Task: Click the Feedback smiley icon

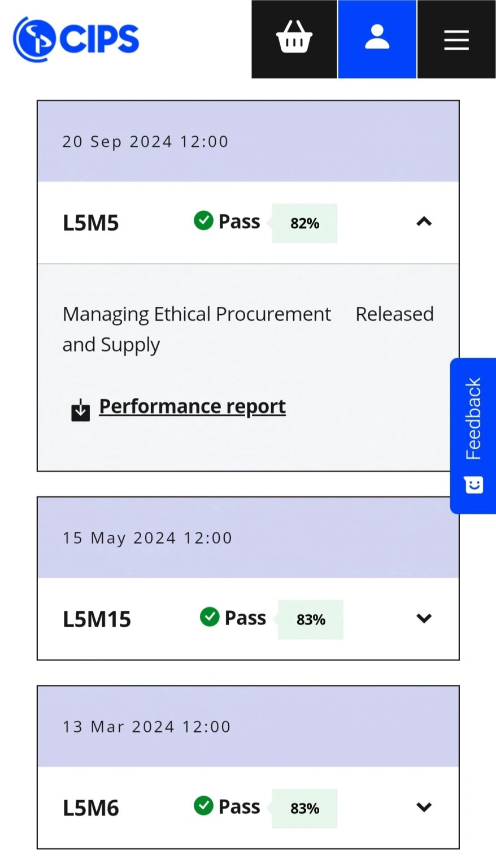Action: pyautogui.click(x=473, y=485)
